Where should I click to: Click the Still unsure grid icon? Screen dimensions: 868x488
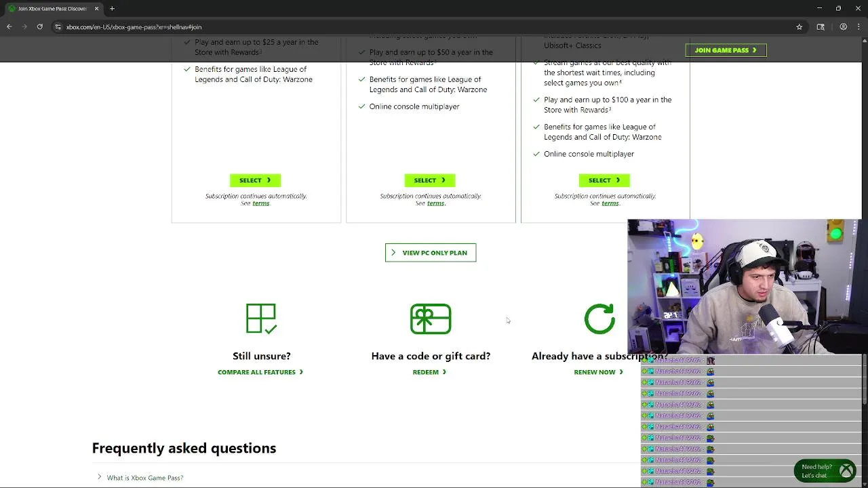pyautogui.click(x=261, y=319)
